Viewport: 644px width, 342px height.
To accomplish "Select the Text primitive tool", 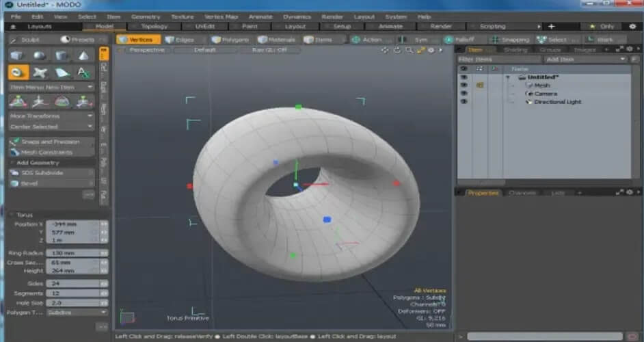I will coord(84,73).
